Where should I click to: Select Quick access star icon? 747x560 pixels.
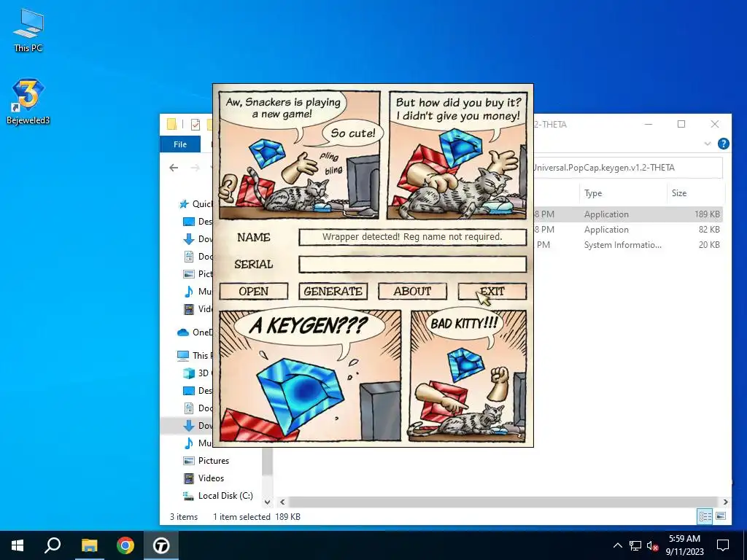pos(184,204)
